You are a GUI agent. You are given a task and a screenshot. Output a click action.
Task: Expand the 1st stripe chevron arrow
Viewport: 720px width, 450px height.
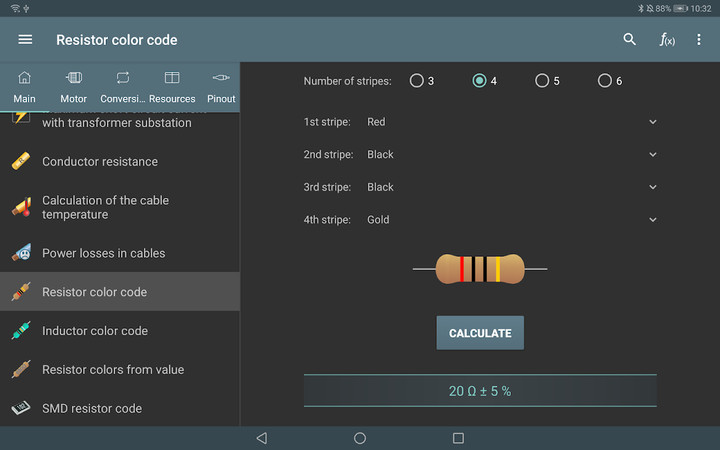(652, 122)
